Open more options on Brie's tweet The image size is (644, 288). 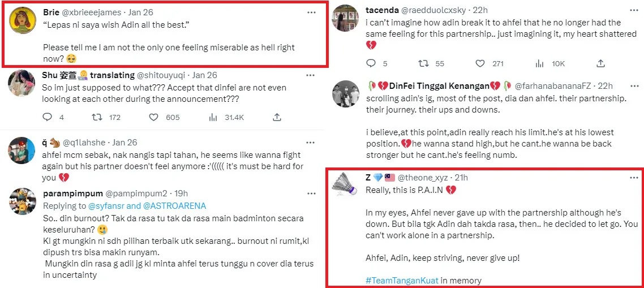click(311, 12)
